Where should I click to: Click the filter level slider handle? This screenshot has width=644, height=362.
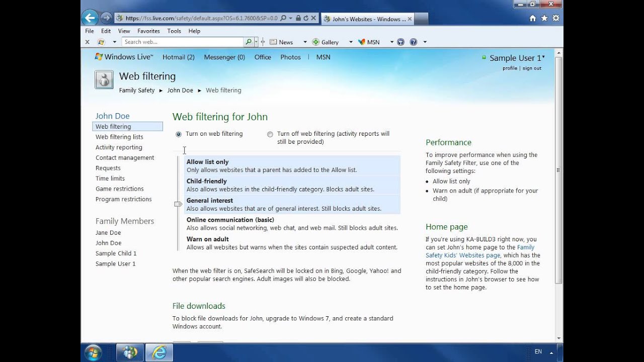178,204
